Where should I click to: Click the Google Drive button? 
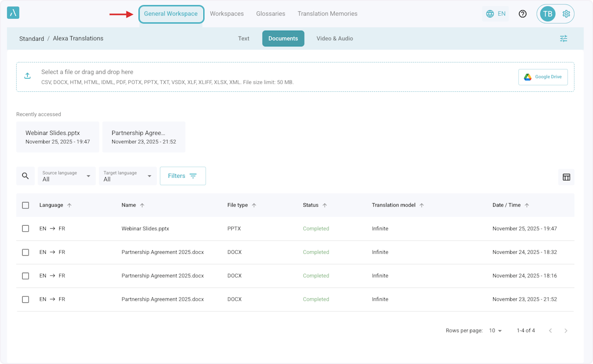(543, 77)
